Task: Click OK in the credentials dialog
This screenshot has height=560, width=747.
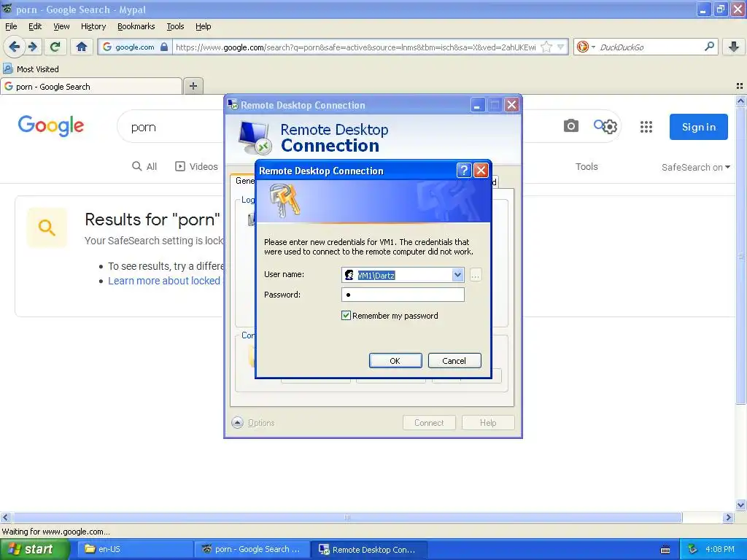Action: coord(395,360)
